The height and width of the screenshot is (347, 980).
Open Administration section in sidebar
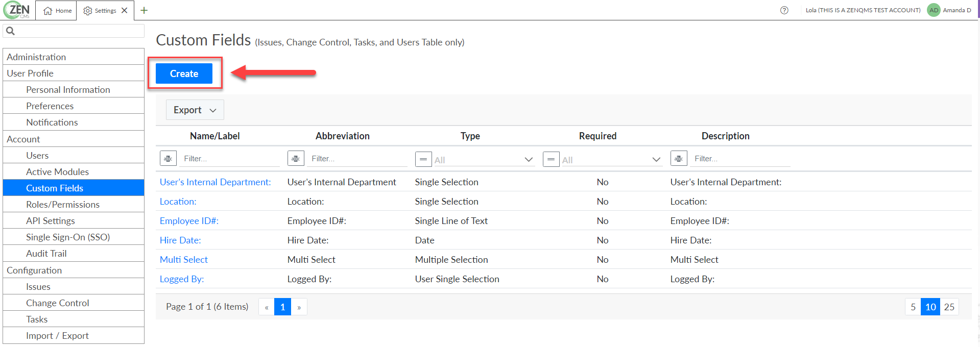(74, 57)
